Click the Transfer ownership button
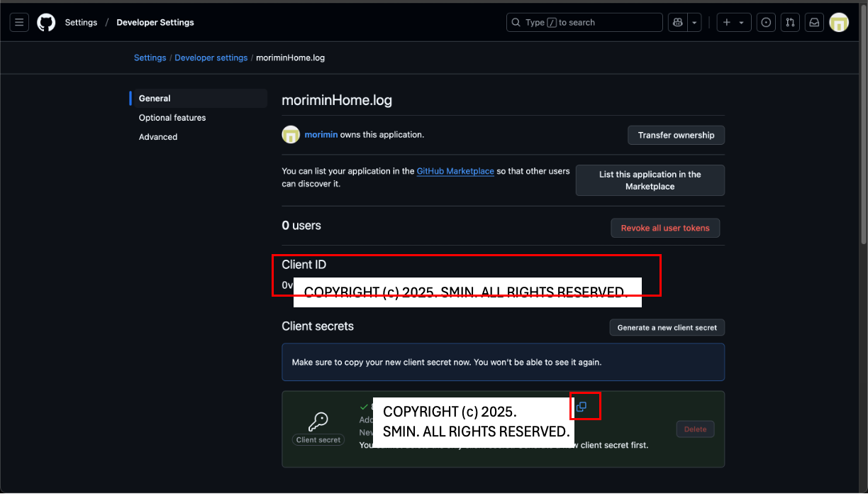This screenshot has height=494, width=868. coord(676,135)
